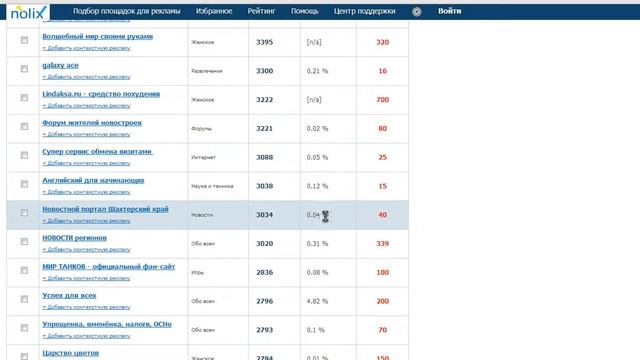Open the 'Успех для всех' link

click(69, 295)
